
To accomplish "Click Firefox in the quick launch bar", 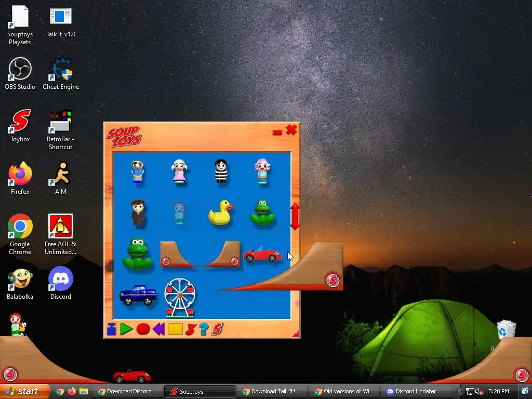I will pos(72,392).
